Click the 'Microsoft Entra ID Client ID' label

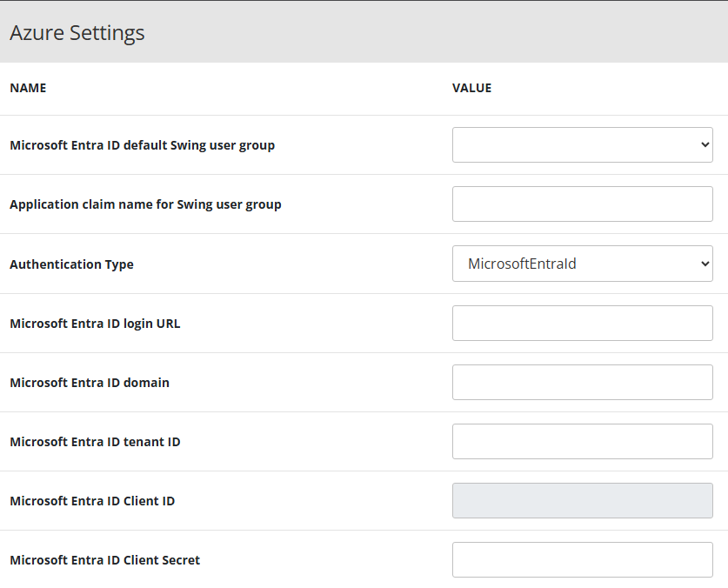(92, 500)
